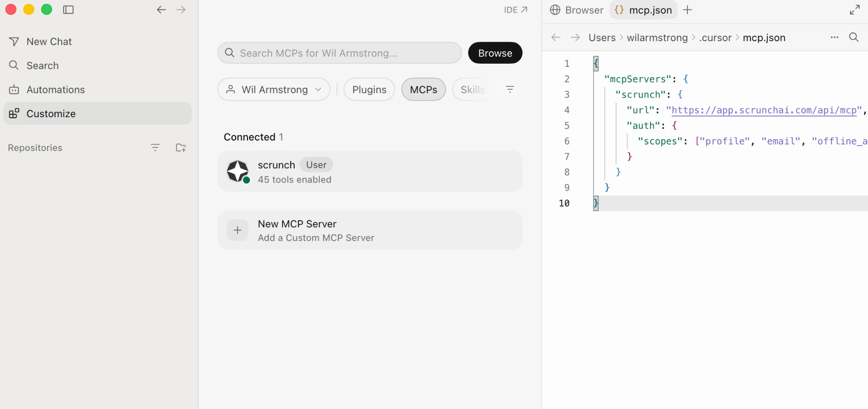Switch to the MCPs tab
This screenshot has height=409, width=868.
(x=424, y=89)
